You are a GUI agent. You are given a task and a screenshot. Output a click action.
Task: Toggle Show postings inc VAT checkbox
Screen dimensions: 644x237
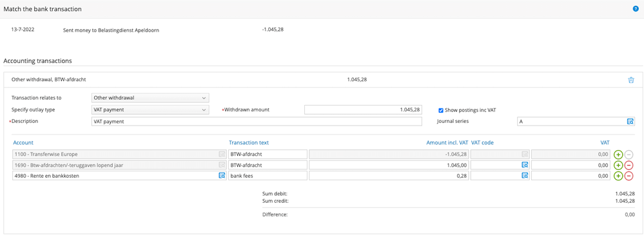441,110
